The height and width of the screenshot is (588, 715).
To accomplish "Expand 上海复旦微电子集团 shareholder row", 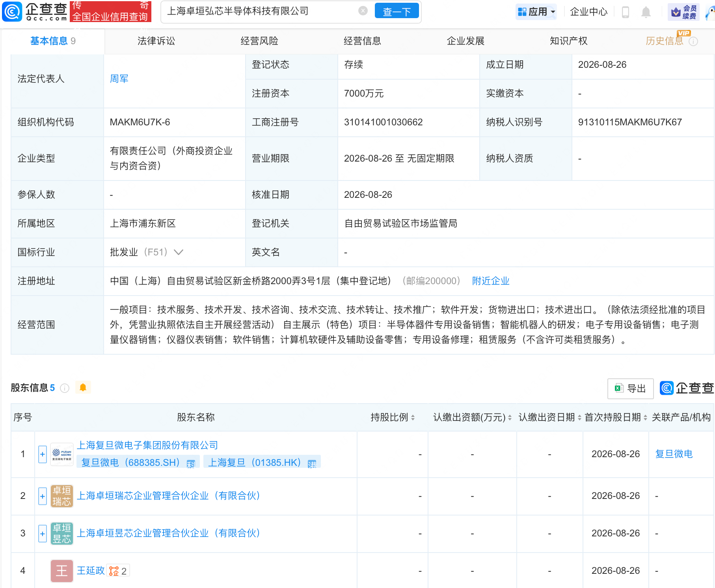I will tap(43, 454).
